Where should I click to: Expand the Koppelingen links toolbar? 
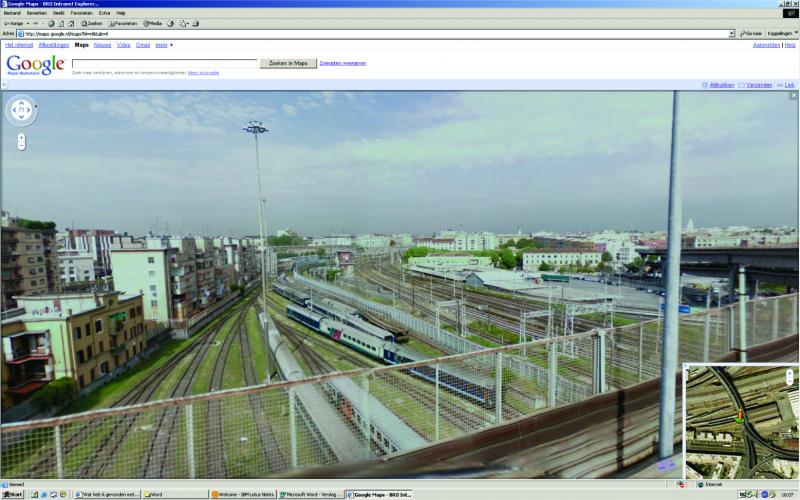pos(782,34)
